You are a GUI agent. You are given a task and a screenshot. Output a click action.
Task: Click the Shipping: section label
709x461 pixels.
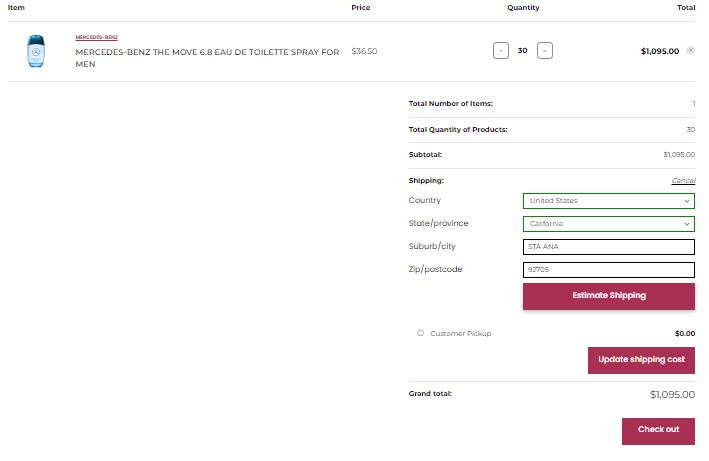point(426,181)
